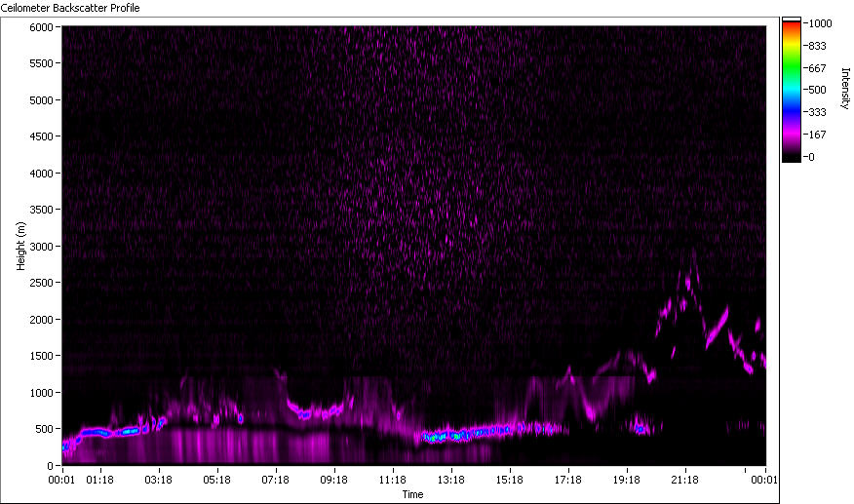Viewport: 854px width, 504px height.
Task: Click the Intensity legend title
Action: click(x=845, y=89)
